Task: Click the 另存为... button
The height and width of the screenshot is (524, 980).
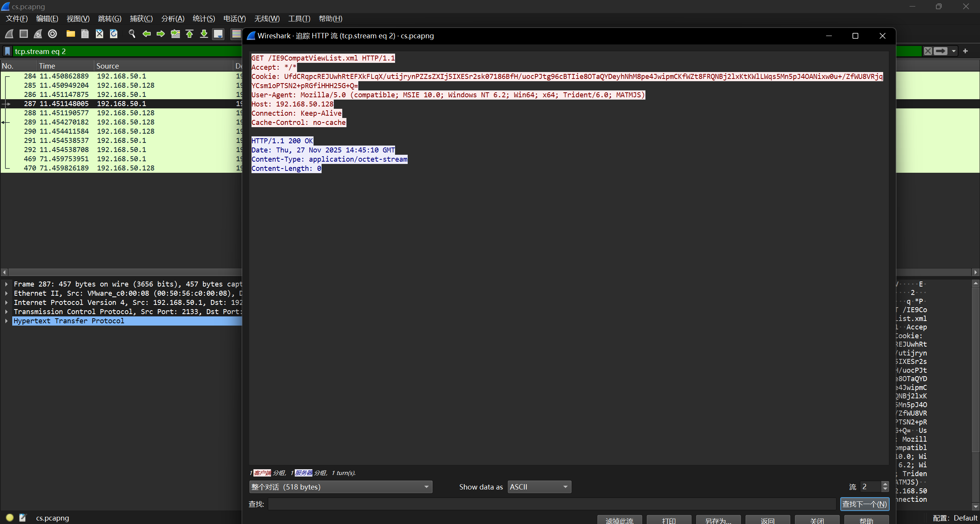Action: pyautogui.click(x=718, y=521)
